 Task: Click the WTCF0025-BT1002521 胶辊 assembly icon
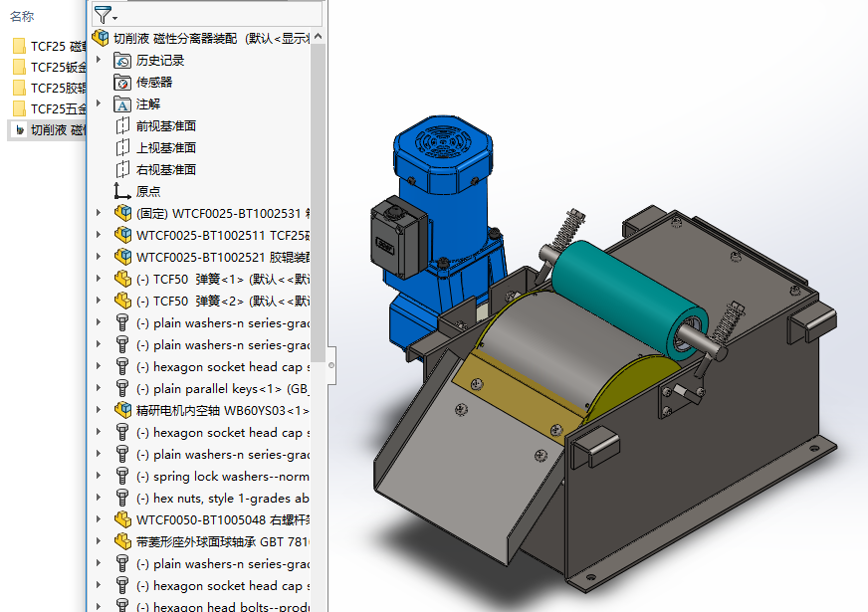point(122,257)
